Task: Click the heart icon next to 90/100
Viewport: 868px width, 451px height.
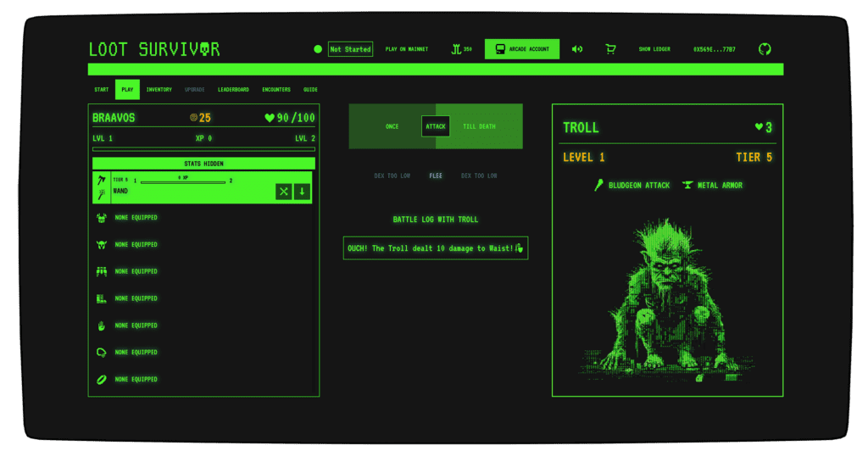Action: (x=270, y=117)
